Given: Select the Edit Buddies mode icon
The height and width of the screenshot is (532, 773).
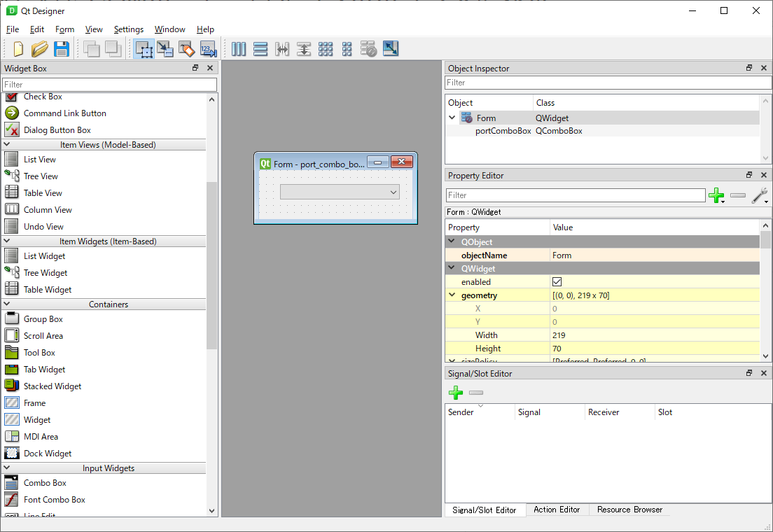Looking at the screenshot, I should pyautogui.click(x=187, y=49).
